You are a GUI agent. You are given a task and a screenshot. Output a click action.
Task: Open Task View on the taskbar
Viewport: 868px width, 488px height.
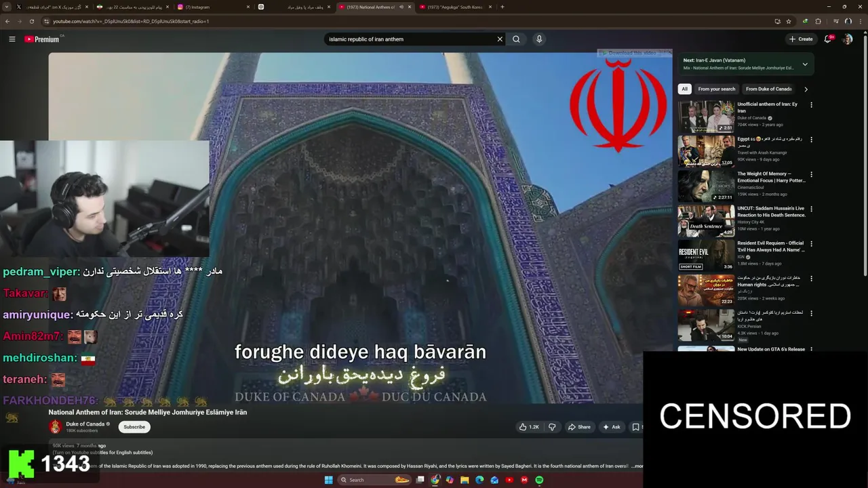[420, 480]
